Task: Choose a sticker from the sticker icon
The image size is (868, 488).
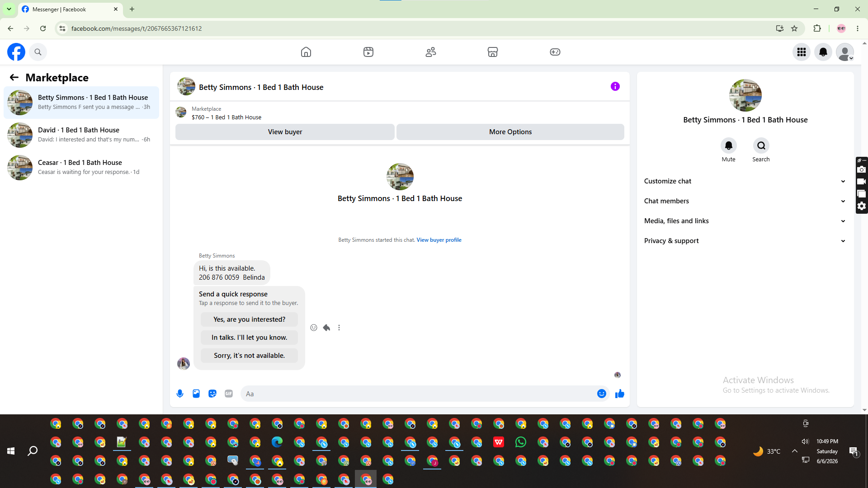Action: click(x=212, y=394)
